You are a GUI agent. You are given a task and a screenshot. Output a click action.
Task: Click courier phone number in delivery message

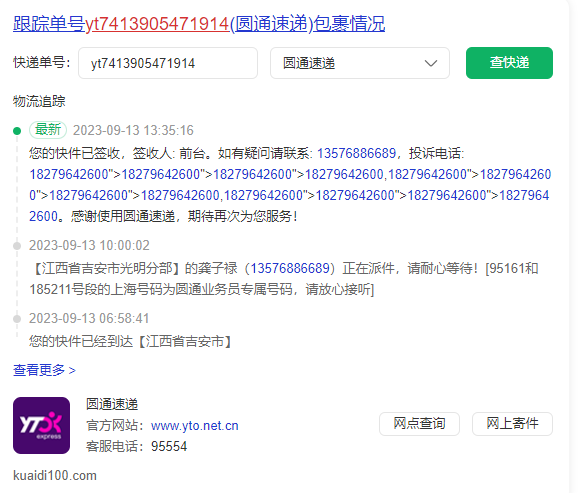pos(290,268)
